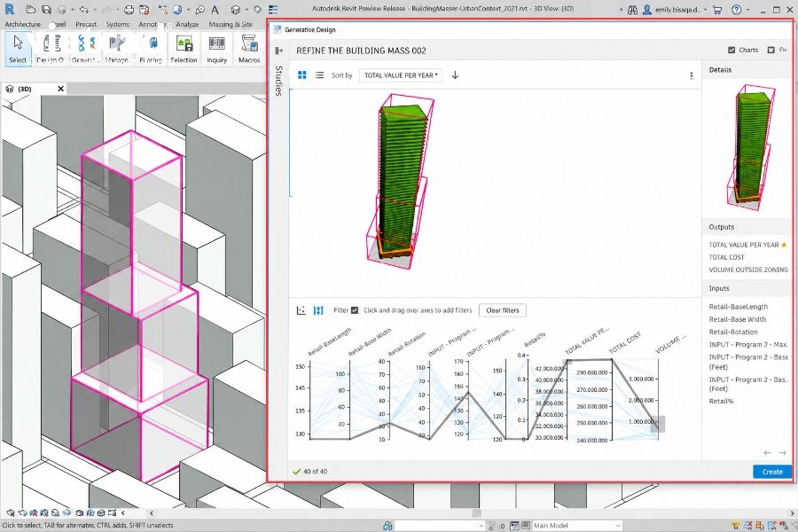This screenshot has width=798, height=532.
Task: Click the Text 'A' tool icon
Action: (215, 9)
